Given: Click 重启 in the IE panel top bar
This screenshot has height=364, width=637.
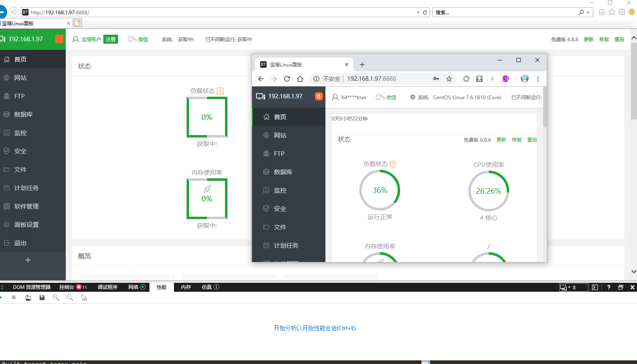Looking at the screenshot, I should tap(619, 40).
